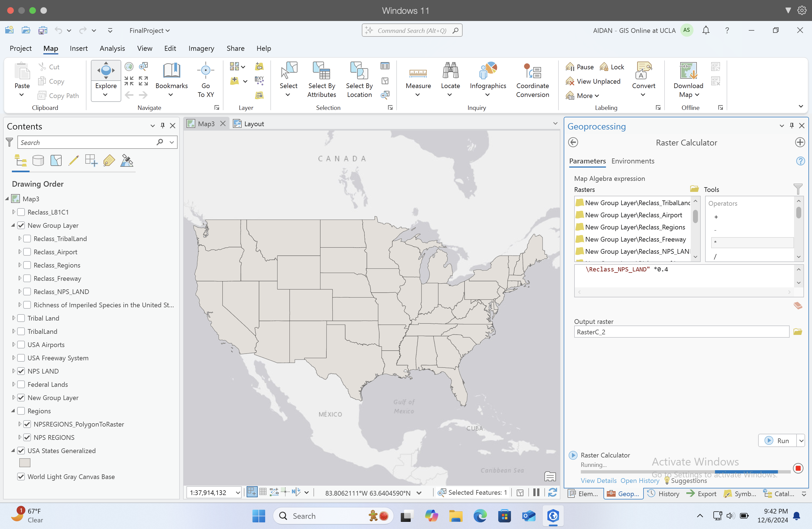Open the Open History link
812x529 pixels.
pos(640,481)
